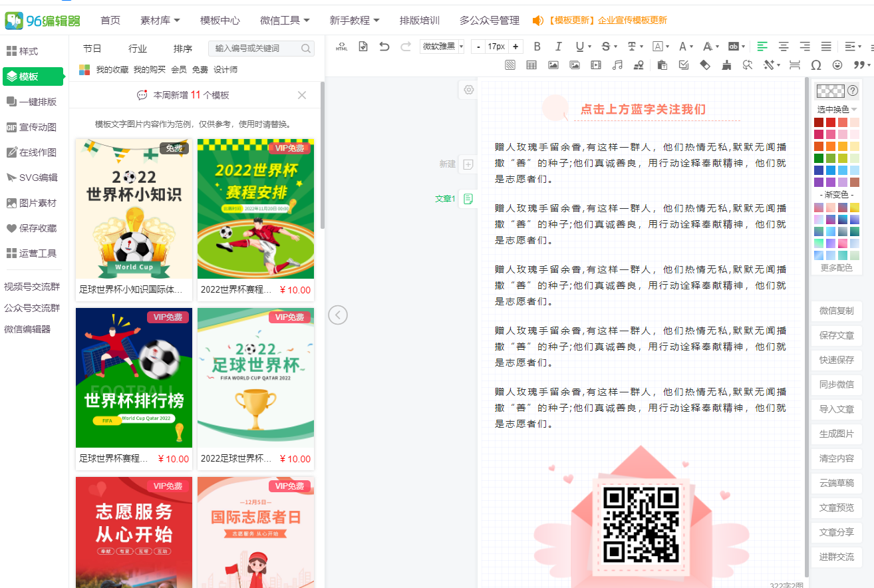Viewport: 874px width, 588px height.
Task: Open the 样式 sidebar section
Action: 22,51
